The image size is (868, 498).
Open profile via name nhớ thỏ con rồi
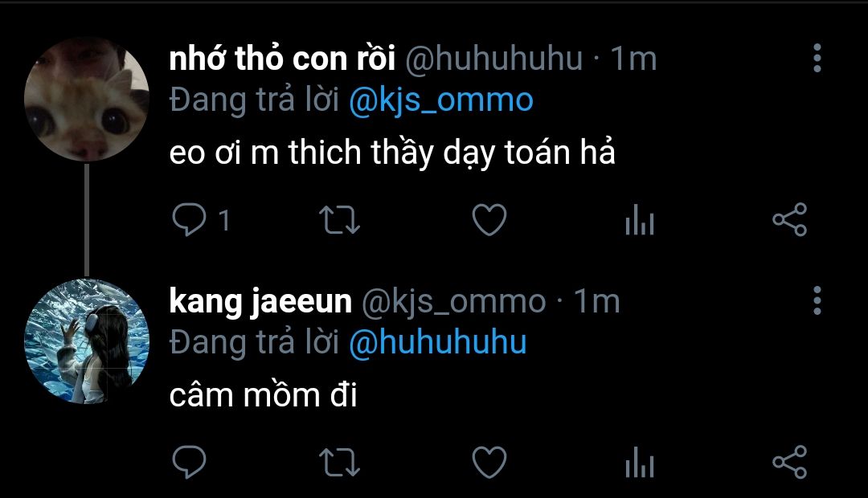(282, 59)
